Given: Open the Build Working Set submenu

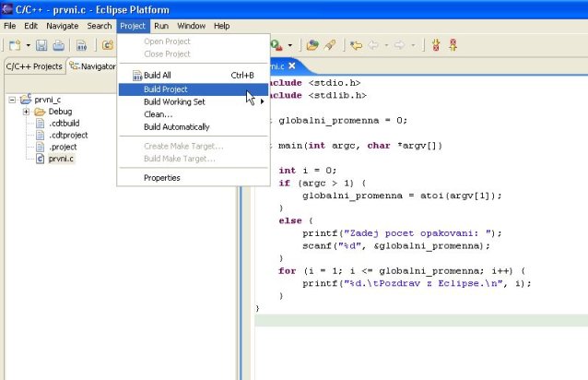Looking at the screenshot, I should click(x=194, y=101).
